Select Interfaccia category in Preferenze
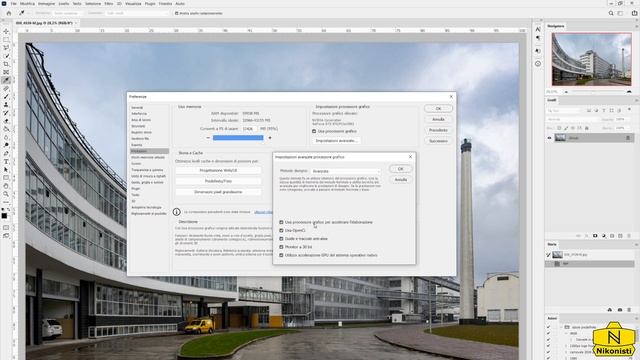Image resolution: width=640 pixels, height=360 pixels. point(139,114)
